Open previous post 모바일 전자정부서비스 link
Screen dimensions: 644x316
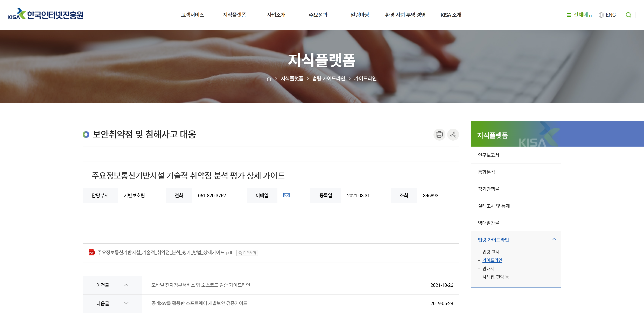200,285
